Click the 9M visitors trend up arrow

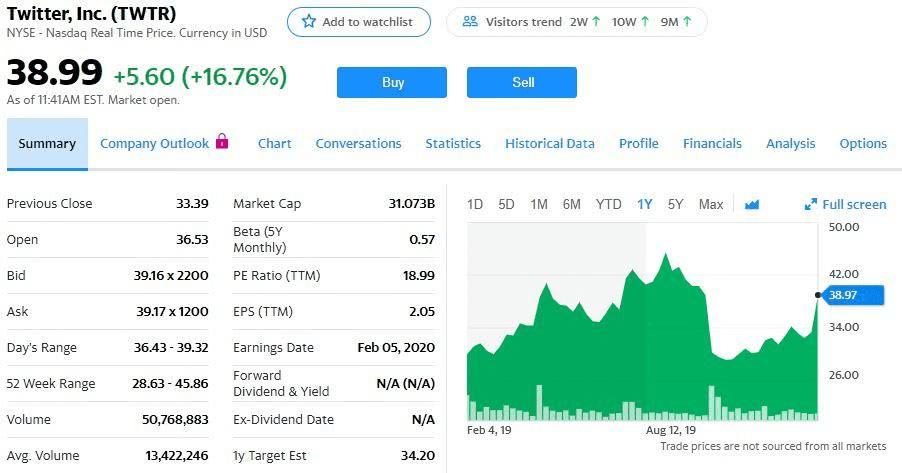click(x=687, y=22)
